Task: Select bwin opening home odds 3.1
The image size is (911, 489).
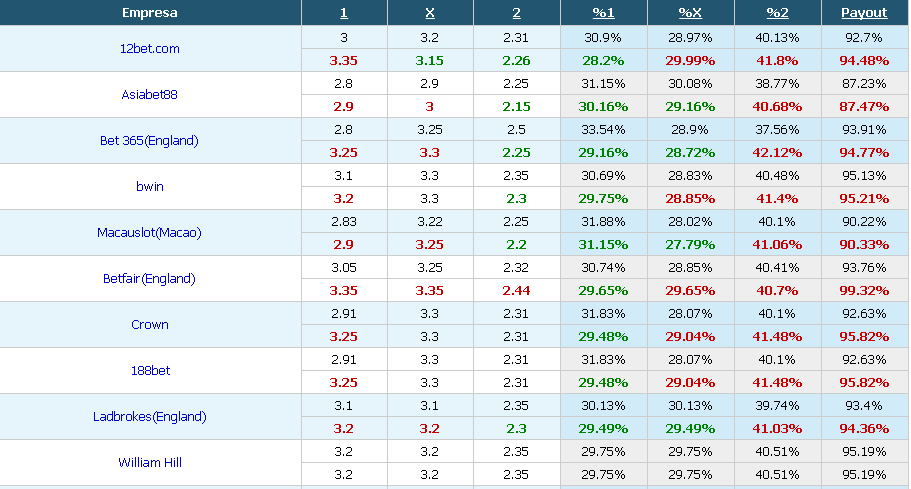Action: (x=343, y=175)
